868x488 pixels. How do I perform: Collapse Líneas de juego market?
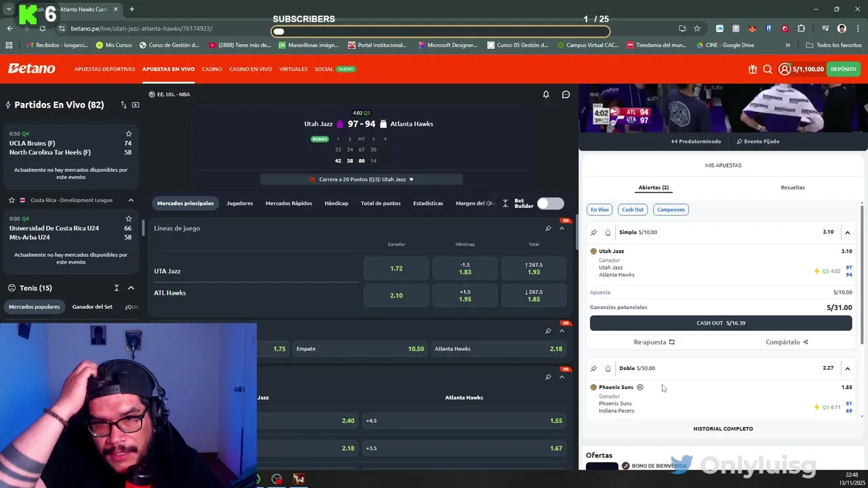coord(561,228)
